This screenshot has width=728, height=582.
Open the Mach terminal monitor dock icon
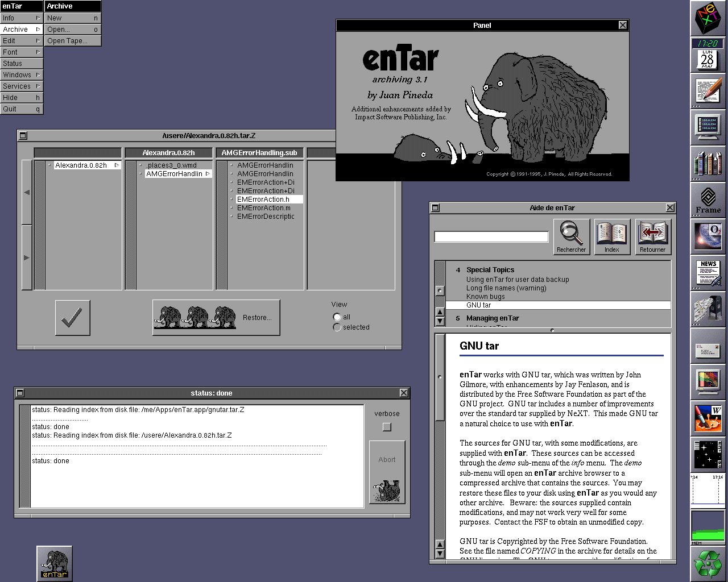coord(708,127)
